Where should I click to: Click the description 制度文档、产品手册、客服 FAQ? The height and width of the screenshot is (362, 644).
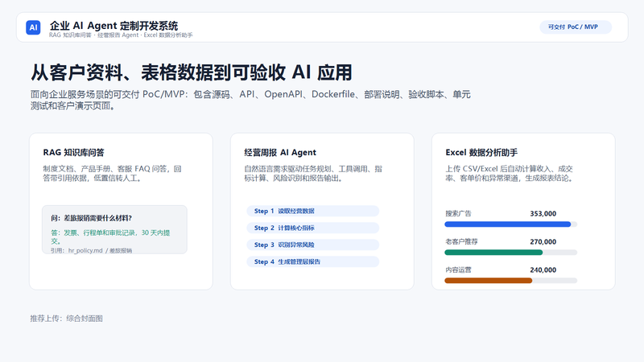(112, 174)
